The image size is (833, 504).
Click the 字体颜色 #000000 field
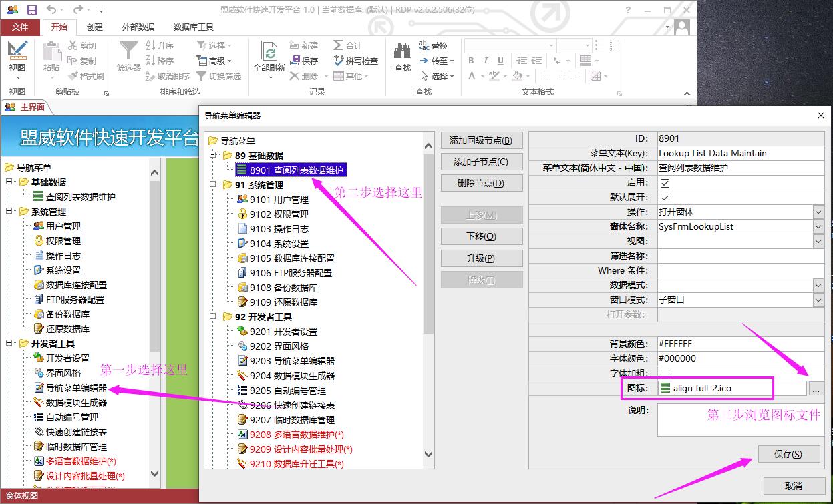point(741,358)
